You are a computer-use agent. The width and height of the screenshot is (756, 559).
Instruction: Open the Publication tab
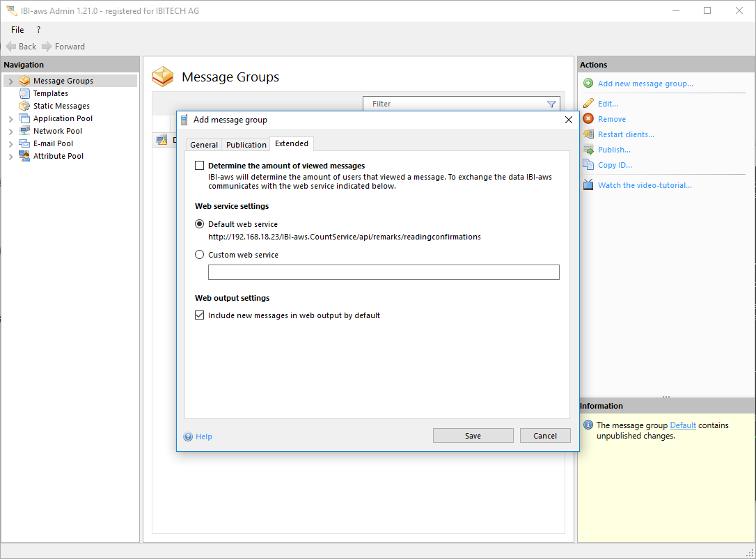(246, 145)
